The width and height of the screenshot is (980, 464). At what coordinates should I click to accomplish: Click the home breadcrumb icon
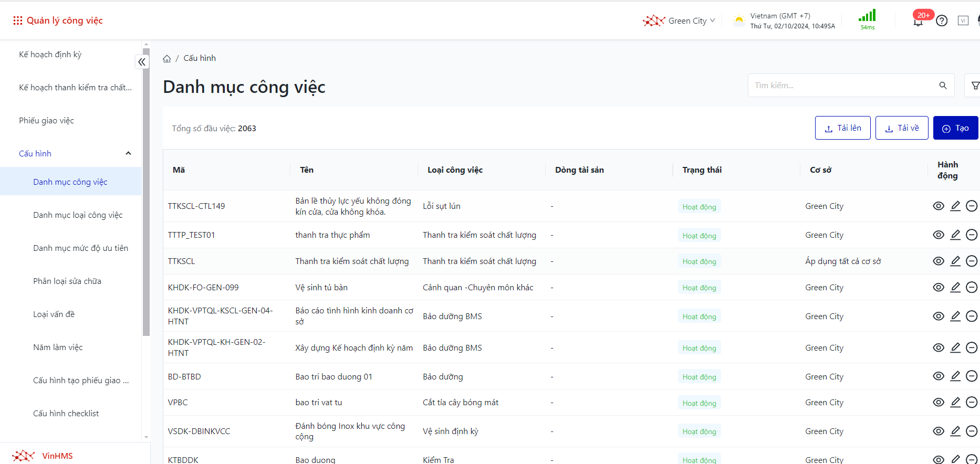tap(166, 59)
